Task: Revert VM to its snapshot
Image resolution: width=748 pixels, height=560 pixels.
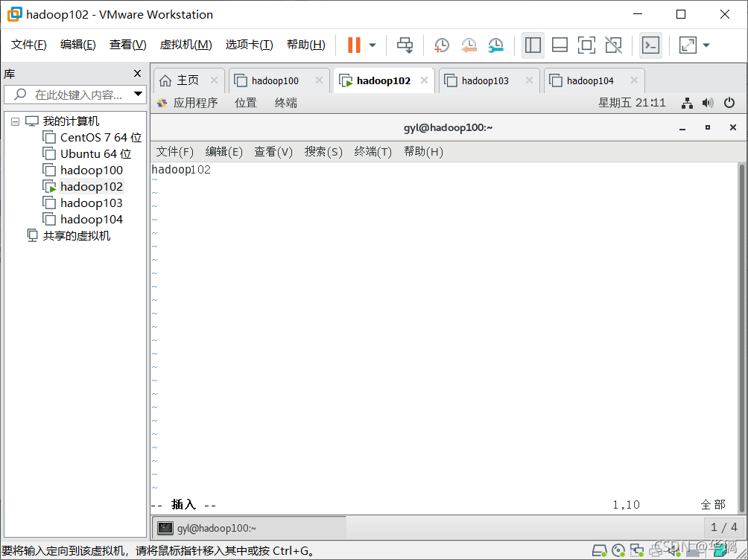Action: (469, 45)
